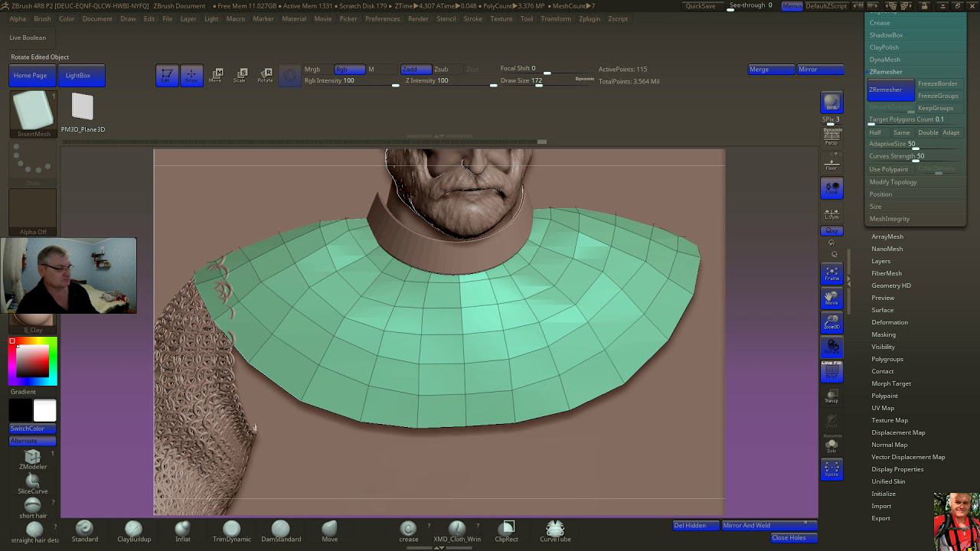
Task: Click the white secondary color swatch
Action: (x=44, y=411)
